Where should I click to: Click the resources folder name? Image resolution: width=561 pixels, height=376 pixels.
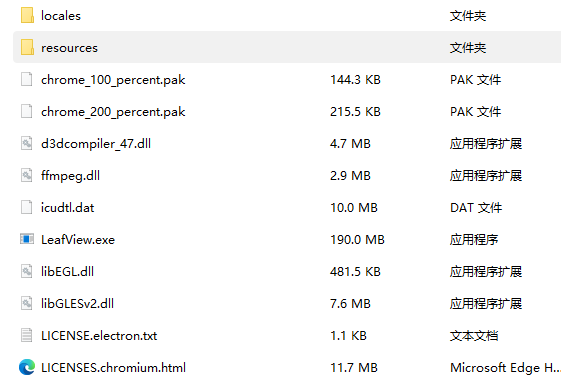tap(69, 48)
